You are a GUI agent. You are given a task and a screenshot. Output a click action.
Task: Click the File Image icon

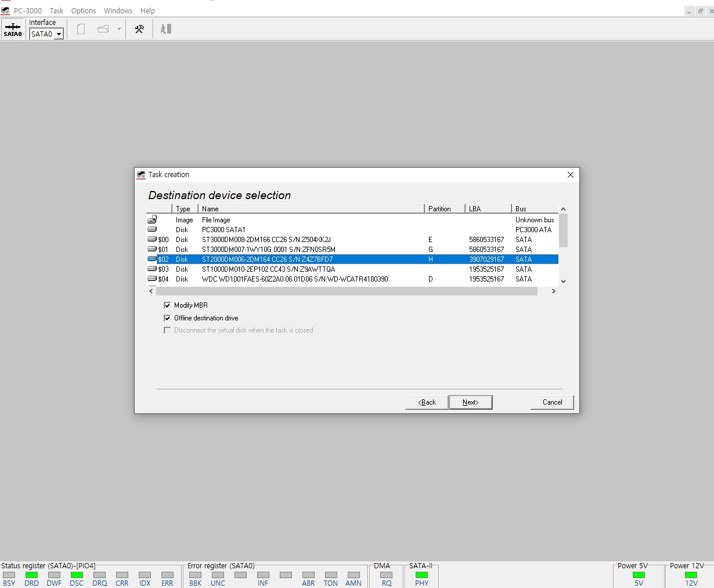[152, 219]
